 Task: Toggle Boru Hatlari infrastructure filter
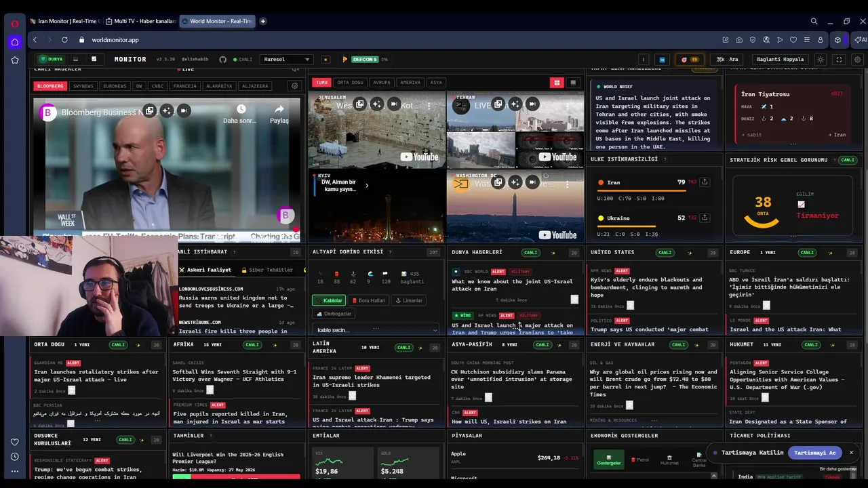coord(369,300)
